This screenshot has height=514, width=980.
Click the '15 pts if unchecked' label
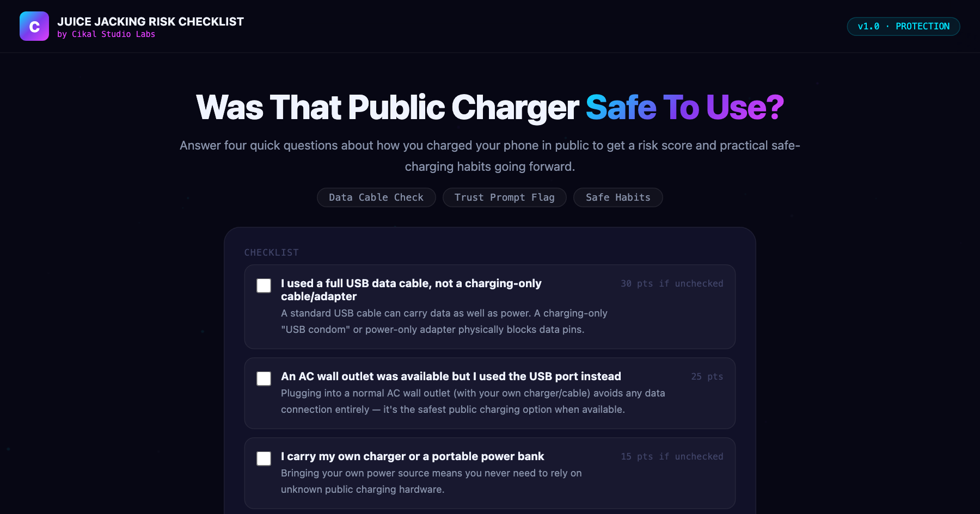[672, 456]
